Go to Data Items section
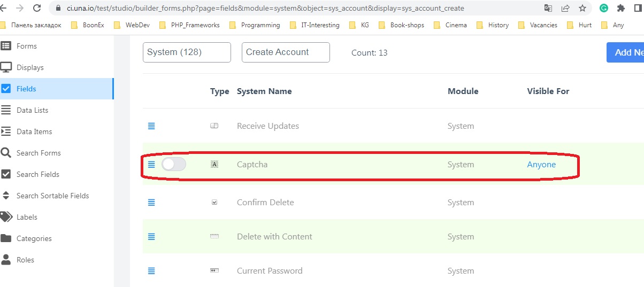644x287 pixels. [34, 131]
